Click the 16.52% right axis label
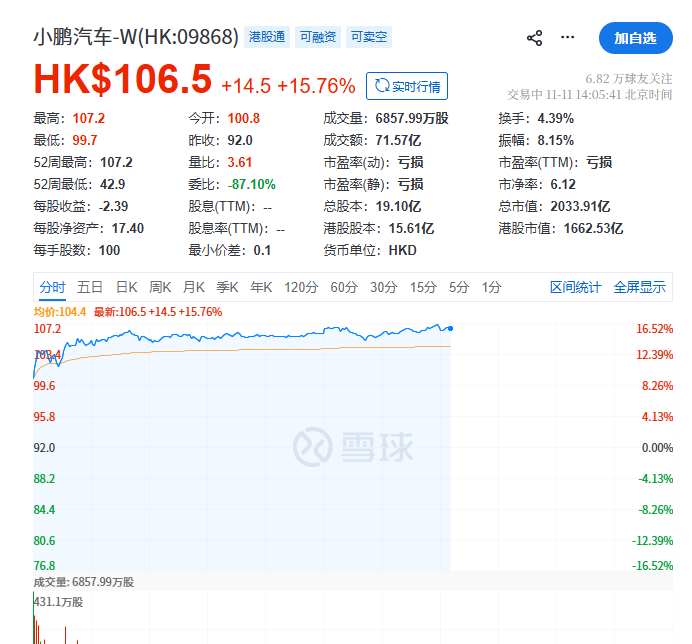Image resolution: width=692 pixels, height=644 pixels. pos(654,329)
